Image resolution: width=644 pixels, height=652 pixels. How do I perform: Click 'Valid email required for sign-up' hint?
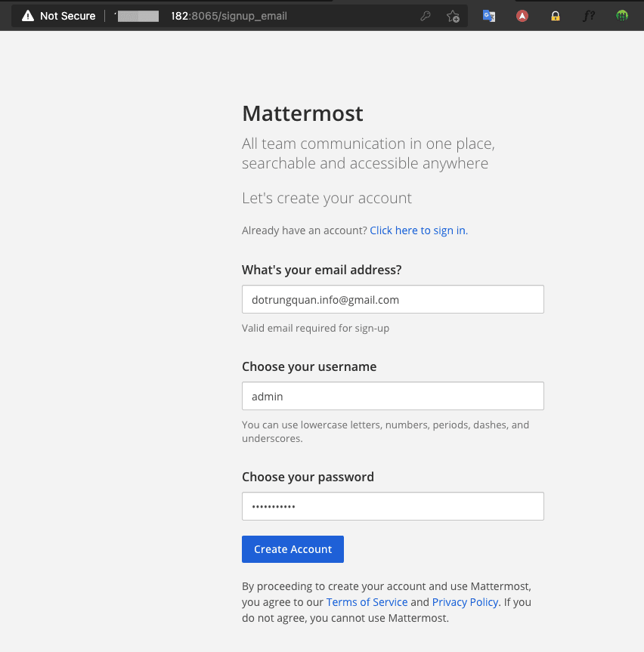(316, 328)
